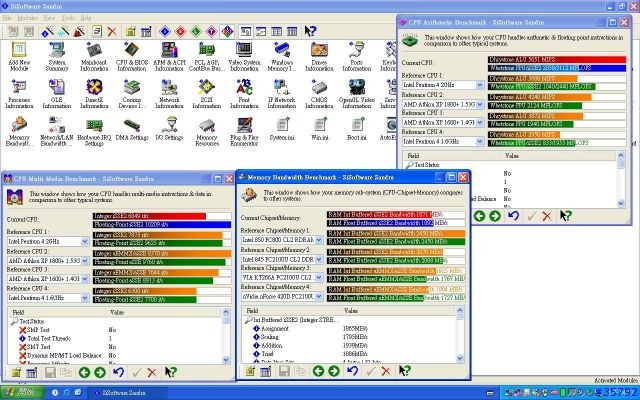
Task: Open the View menu
Action: 49,18
